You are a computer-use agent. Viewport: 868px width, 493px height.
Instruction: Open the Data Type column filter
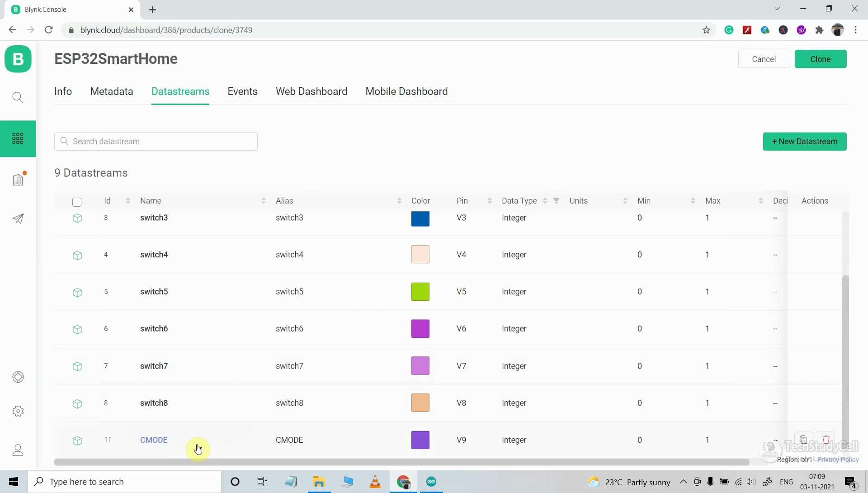[x=557, y=201]
